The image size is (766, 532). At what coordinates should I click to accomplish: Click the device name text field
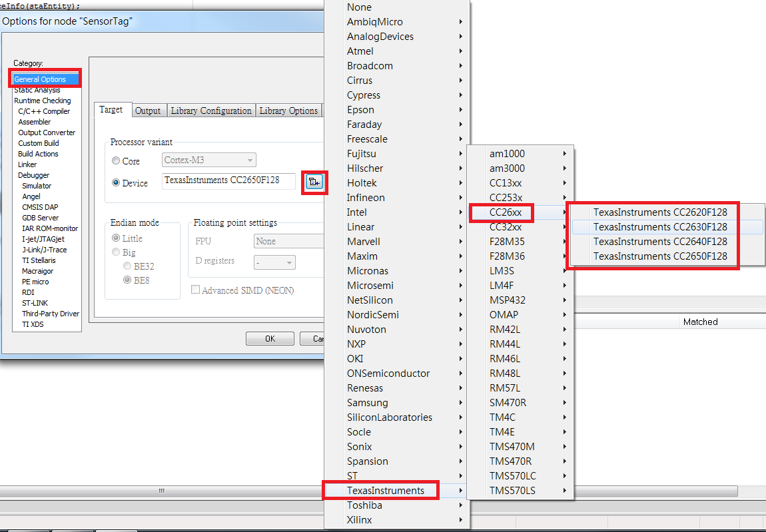pyautogui.click(x=228, y=180)
